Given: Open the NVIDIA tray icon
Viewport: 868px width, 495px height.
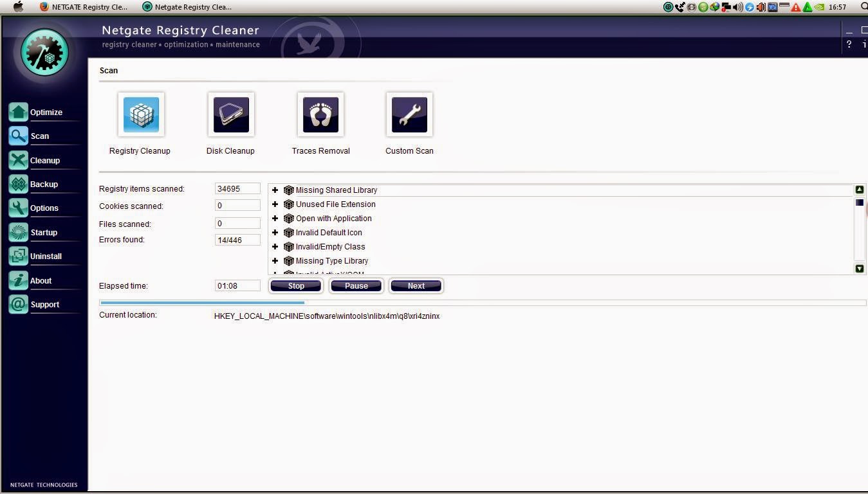Looking at the screenshot, I should (818, 7).
